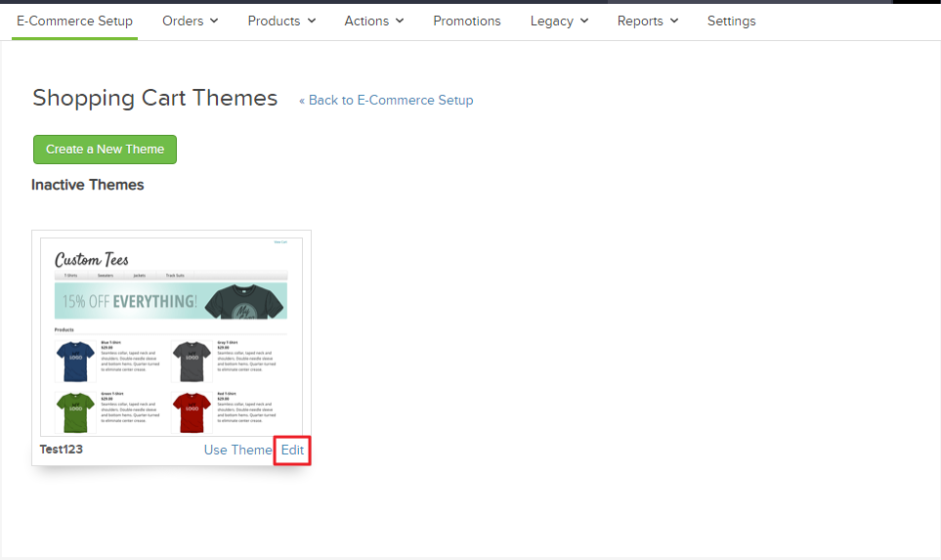
Task: Click the green t-shirt product image
Action: click(x=75, y=411)
